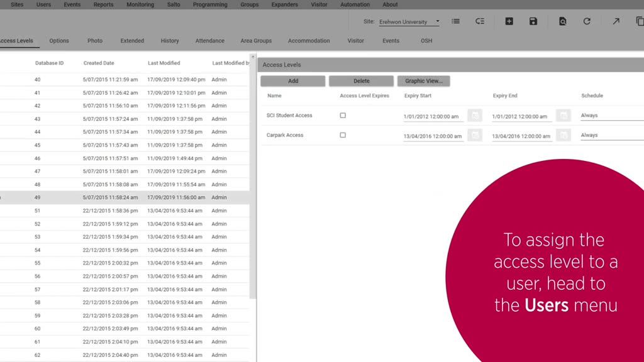The height and width of the screenshot is (362, 644).
Task: Open calendar for Carpark Access expiry start
Action: pos(475,134)
